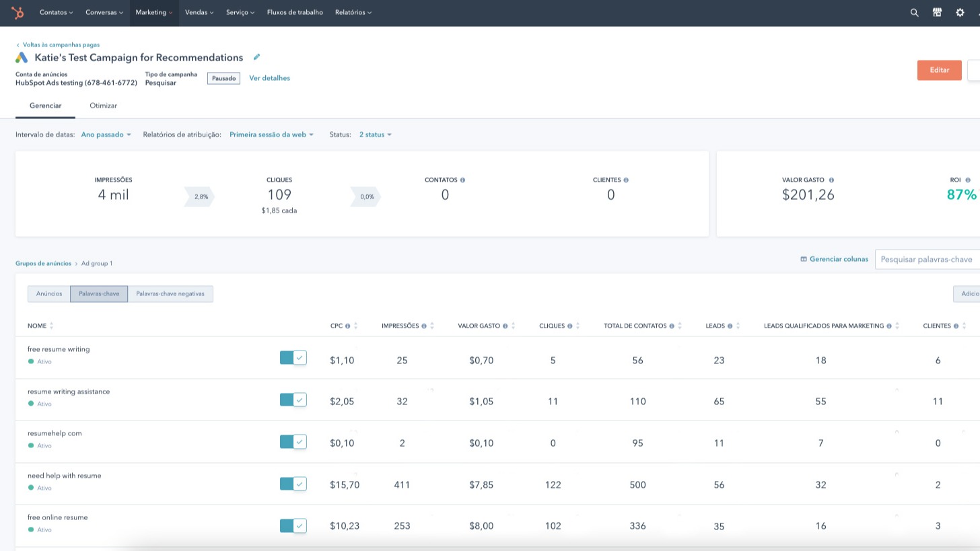Sort by CLIQUES column arrows
Viewport: 980px width, 551px height.
(x=577, y=326)
